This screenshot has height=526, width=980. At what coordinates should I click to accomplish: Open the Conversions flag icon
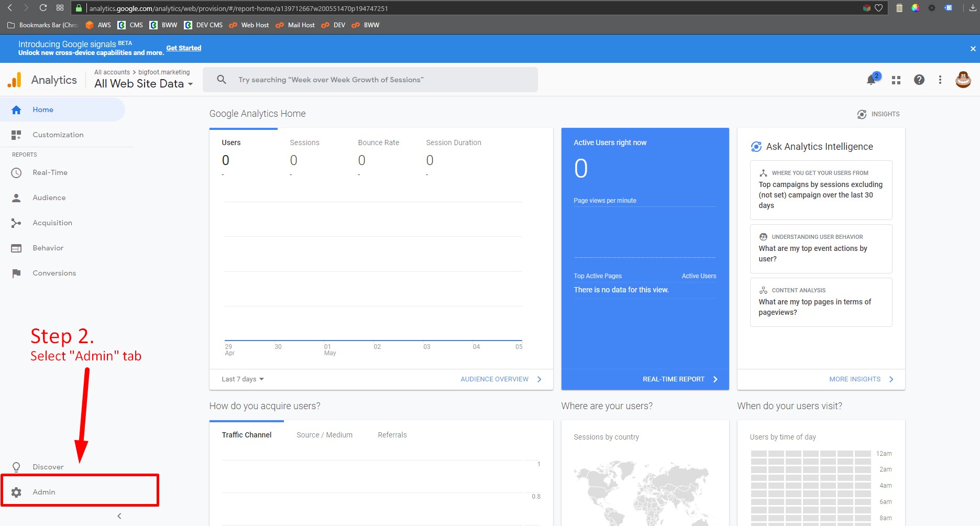tap(16, 273)
